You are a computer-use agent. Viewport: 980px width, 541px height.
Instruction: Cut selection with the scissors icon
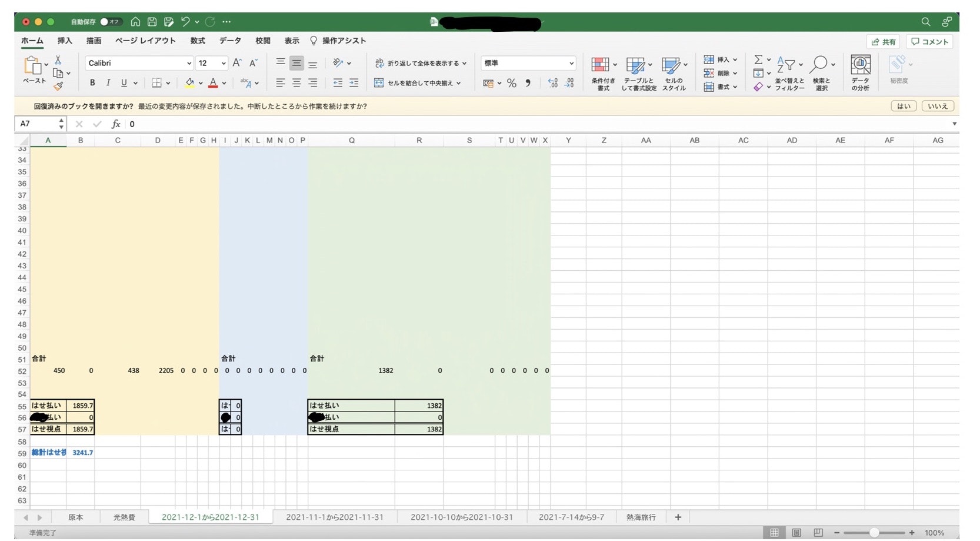(x=58, y=60)
